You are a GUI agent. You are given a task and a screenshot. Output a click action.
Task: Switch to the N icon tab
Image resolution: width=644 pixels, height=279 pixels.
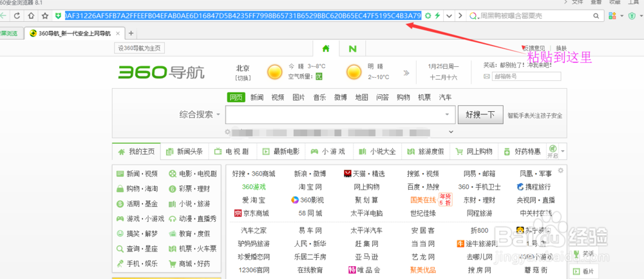pyautogui.click(x=352, y=49)
